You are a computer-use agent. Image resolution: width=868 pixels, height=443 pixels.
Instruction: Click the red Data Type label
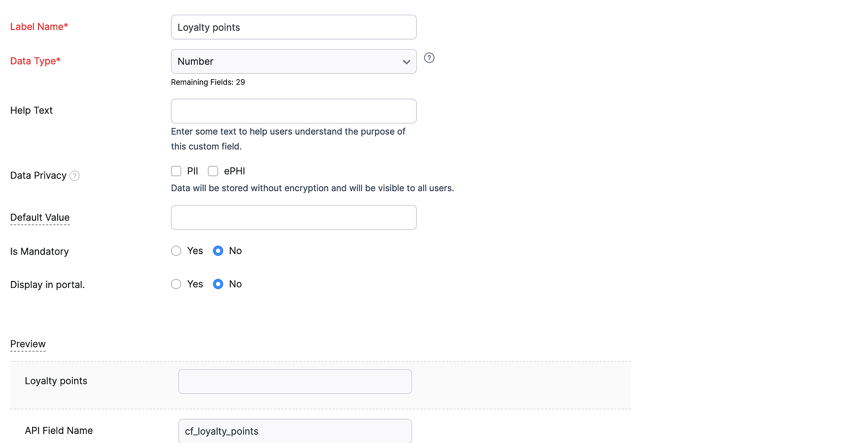coord(35,61)
